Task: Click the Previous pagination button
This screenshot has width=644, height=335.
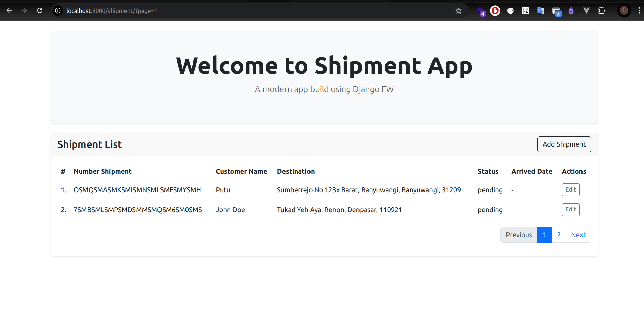Action: point(519,234)
